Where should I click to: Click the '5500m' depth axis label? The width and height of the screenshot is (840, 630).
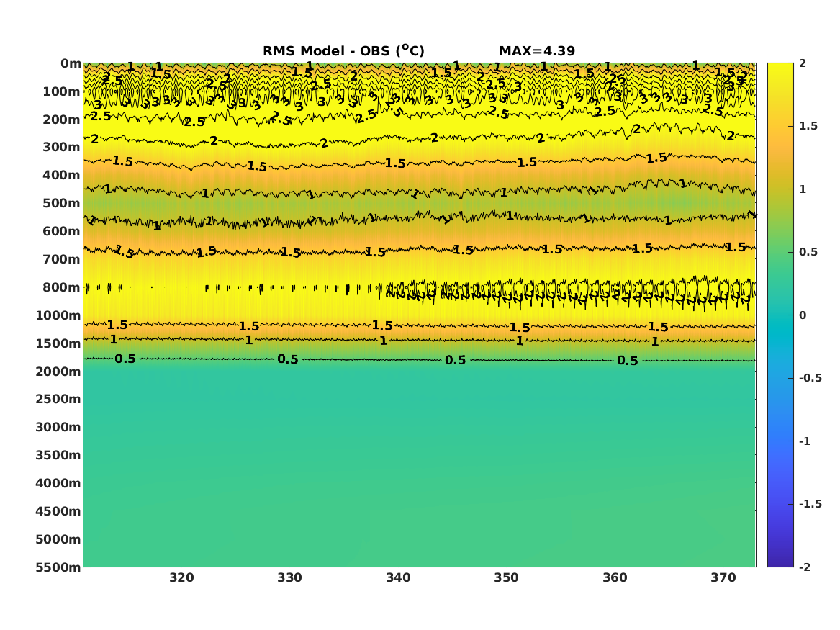(58, 567)
